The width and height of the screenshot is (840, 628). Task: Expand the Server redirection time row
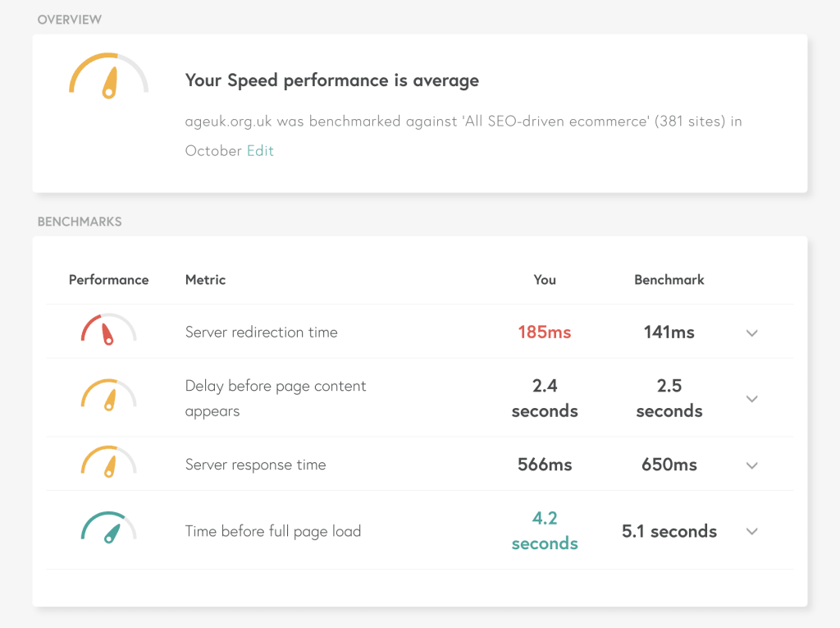[752, 333]
